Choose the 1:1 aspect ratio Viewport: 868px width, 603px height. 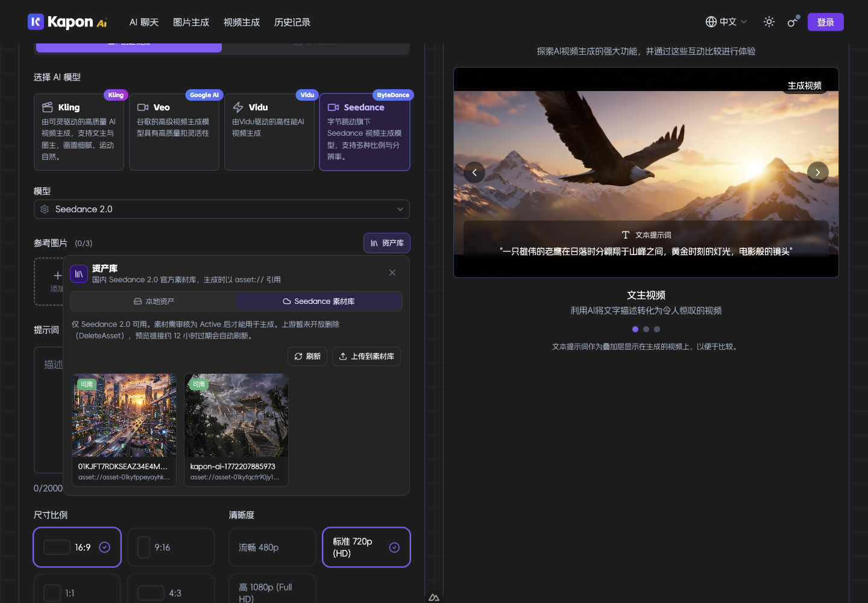77,589
